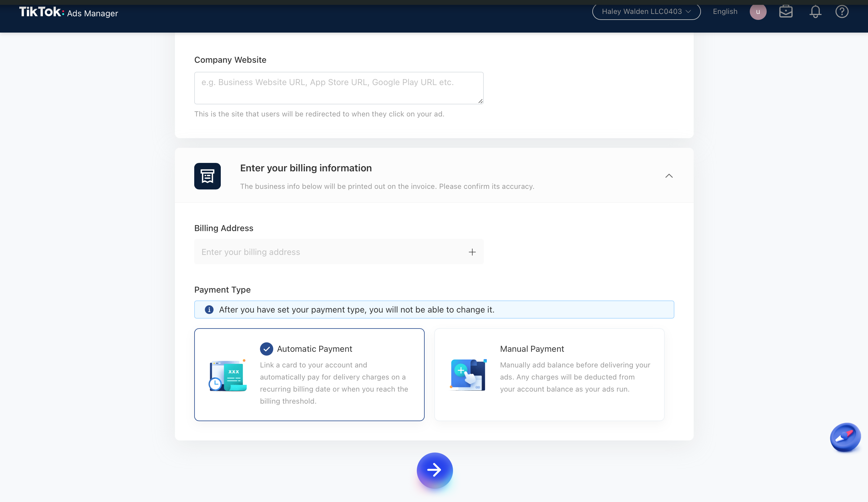Screen dimensions: 868x502
Task: Click the TikTok Ads Manager logo
Action: pyautogui.click(x=68, y=12)
